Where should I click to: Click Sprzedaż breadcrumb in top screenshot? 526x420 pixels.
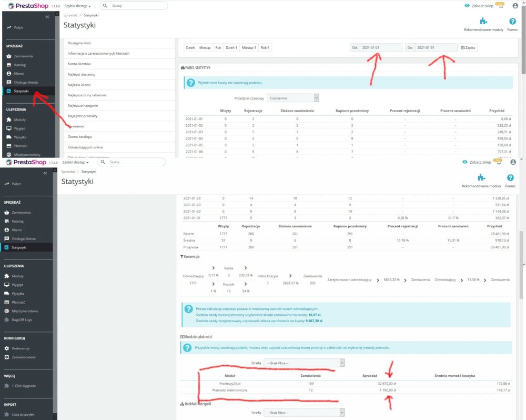(x=70, y=15)
